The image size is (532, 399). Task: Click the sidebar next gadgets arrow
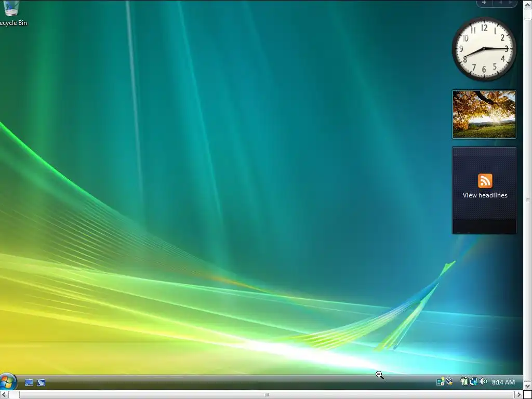coord(510,3)
